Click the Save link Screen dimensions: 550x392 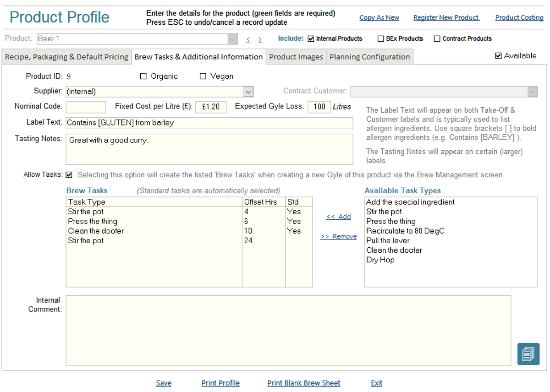point(164,383)
